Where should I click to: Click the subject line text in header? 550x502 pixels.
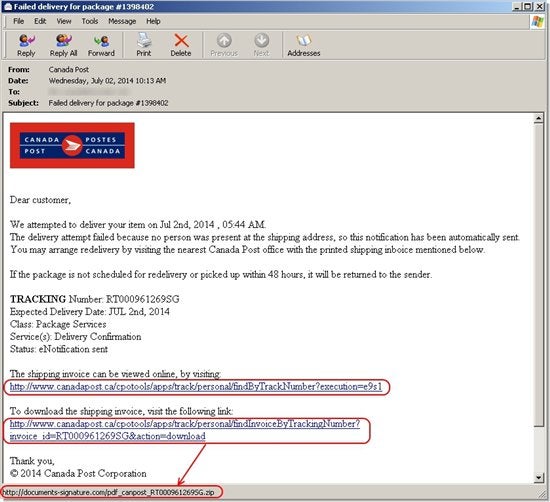108,103
